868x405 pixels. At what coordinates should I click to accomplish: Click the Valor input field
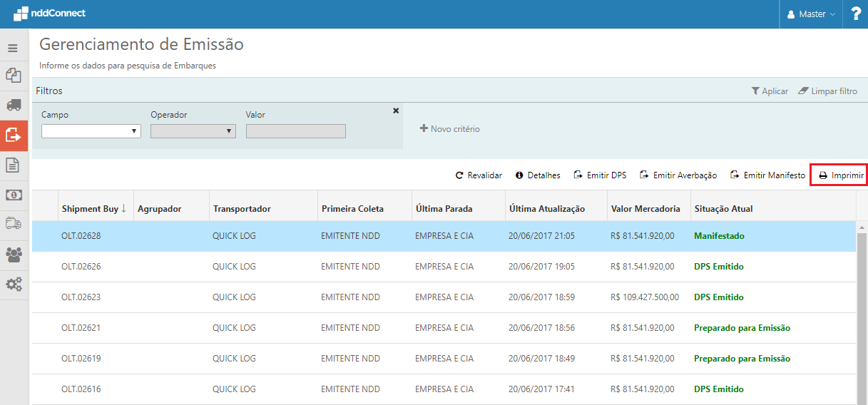pos(295,131)
